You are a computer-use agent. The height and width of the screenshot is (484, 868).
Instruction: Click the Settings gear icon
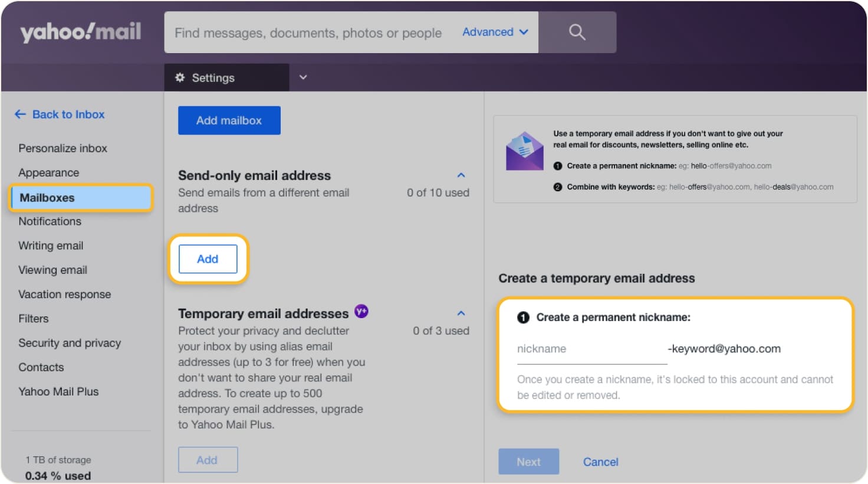click(x=179, y=77)
